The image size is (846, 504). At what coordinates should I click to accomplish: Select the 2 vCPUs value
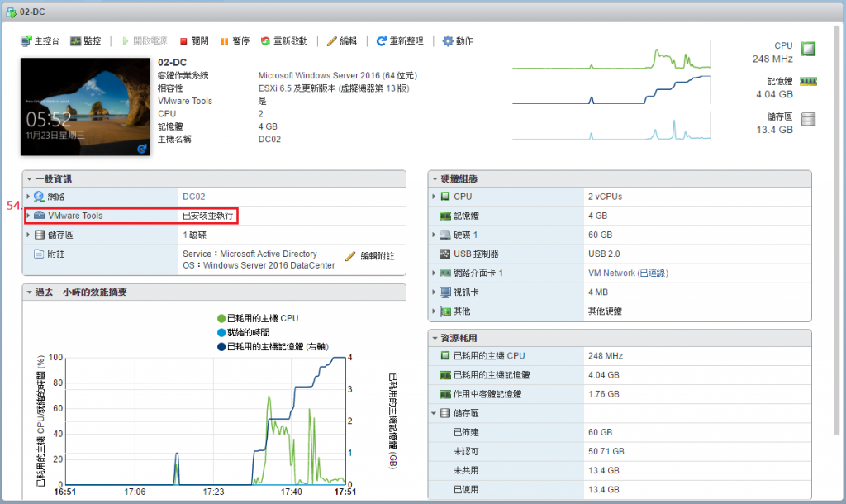(605, 197)
